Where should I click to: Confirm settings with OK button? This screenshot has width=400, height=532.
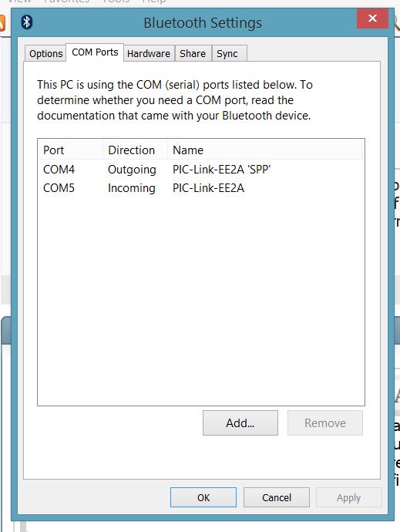coord(203,497)
